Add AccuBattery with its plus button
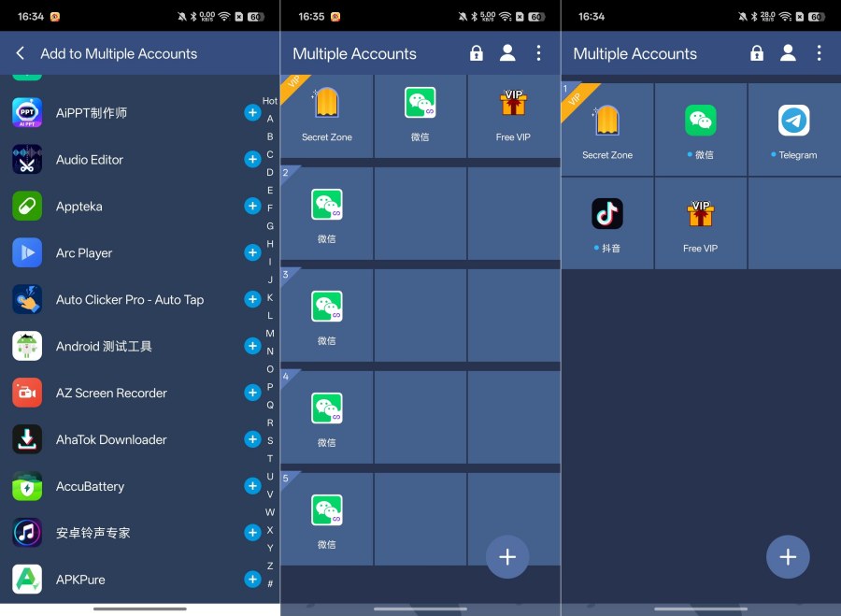This screenshot has height=616, width=841. pos(252,486)
